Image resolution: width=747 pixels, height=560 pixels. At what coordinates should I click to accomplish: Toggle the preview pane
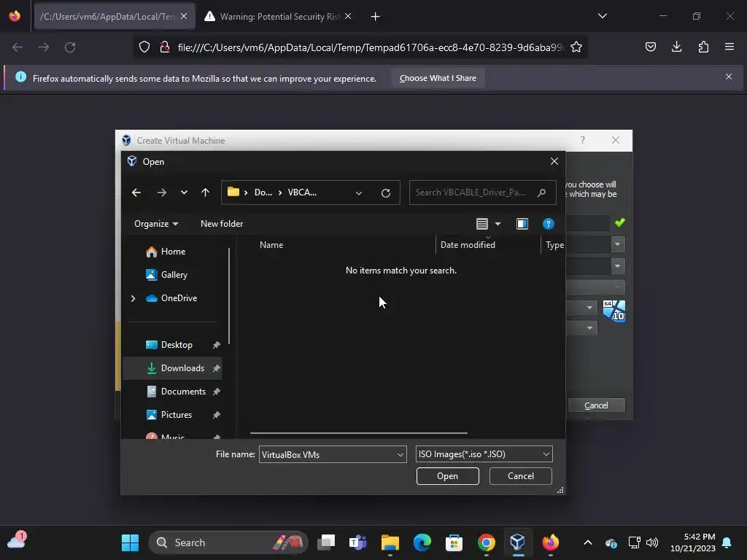pyautogui.click(x=522, y=224)
